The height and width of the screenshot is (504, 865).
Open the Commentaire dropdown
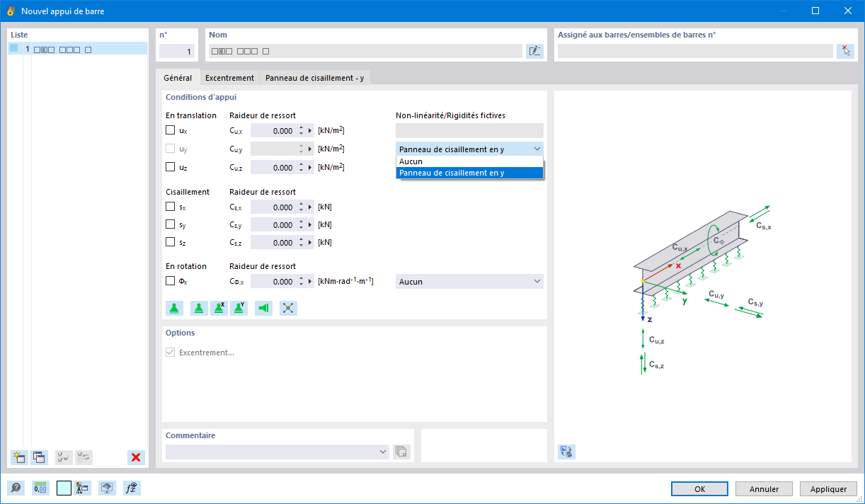click(x=277, y=452)
